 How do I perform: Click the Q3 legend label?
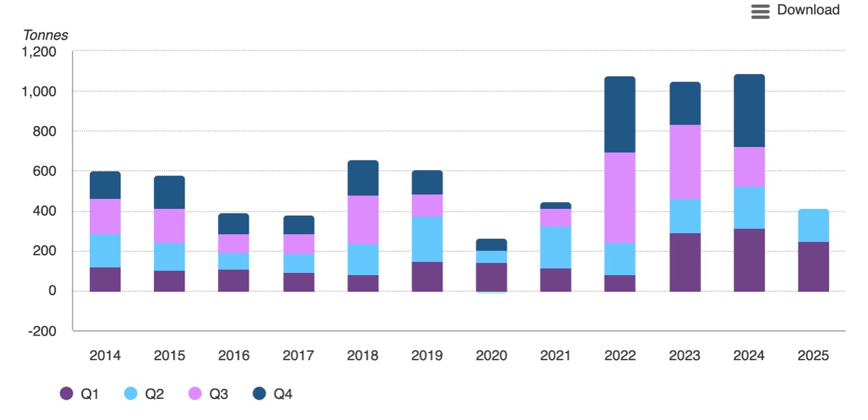pos(219,394)
